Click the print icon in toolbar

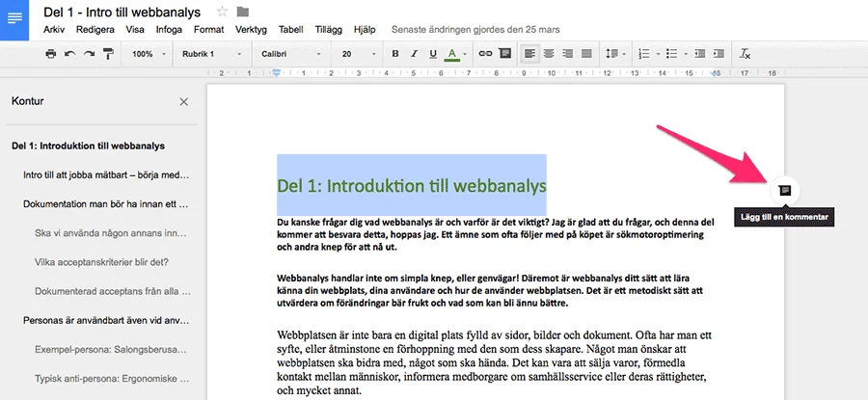(51, 54)
